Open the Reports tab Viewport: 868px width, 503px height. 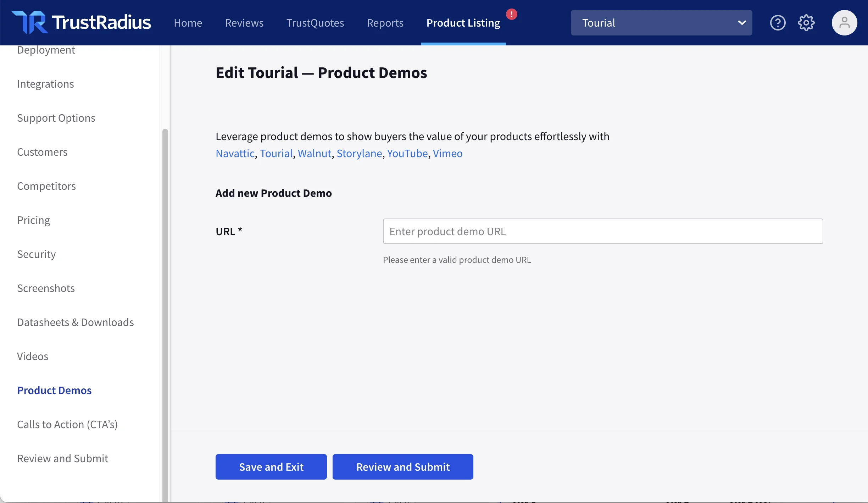(x=385, y=23)
